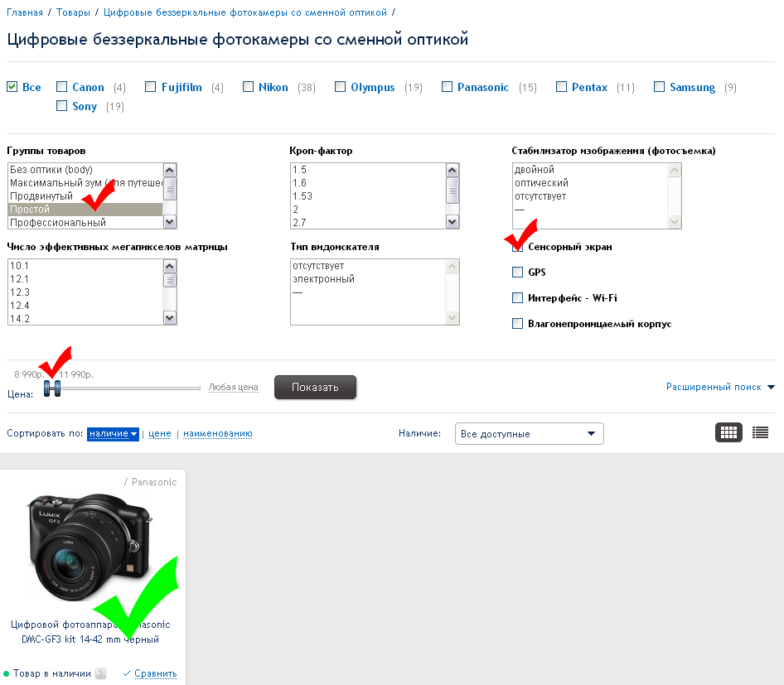Select 14.2 megapixels option

[85, 319]
